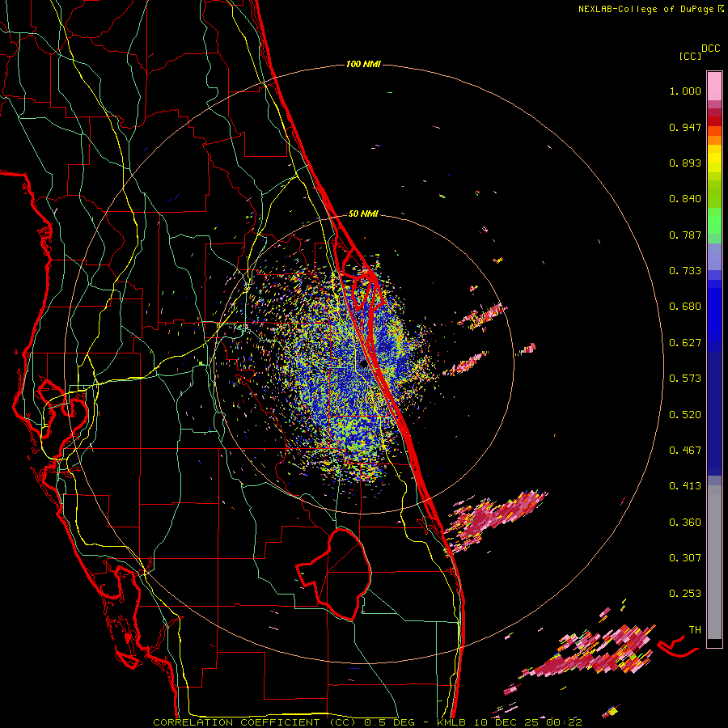Select the 0.520 scale label
The width and height of the screenshot is (728, 728).
click(x=685, y=415)
